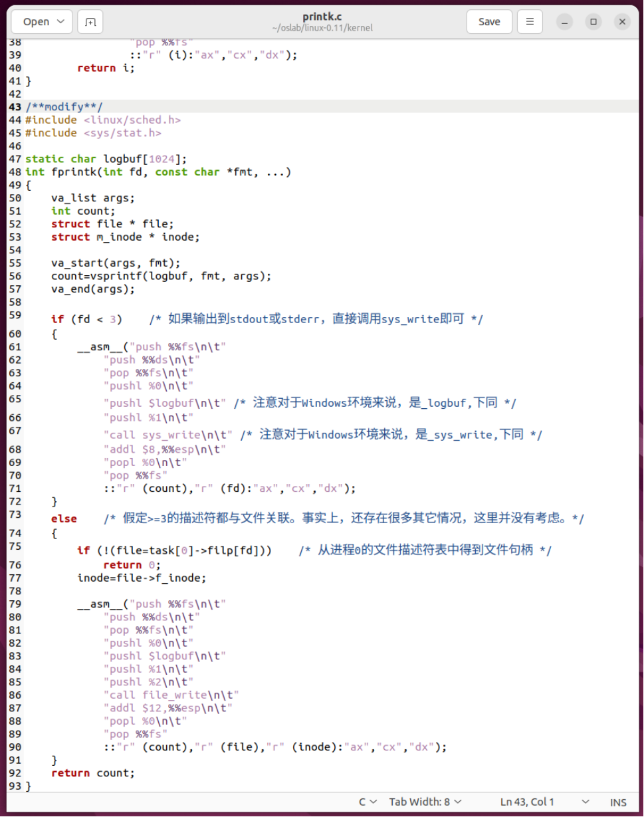Click the struct file * file; line

tap(112, 224)
